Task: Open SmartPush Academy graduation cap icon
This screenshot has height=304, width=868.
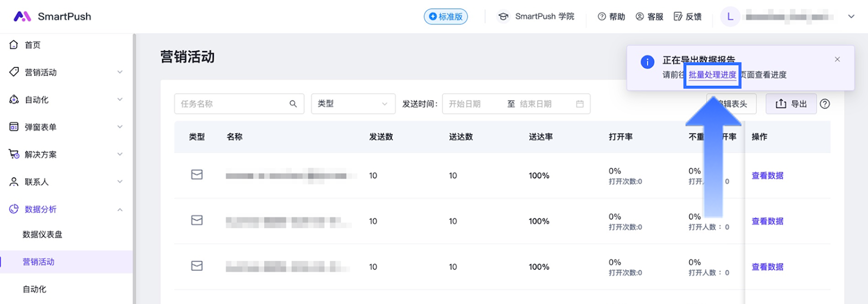Action: click(503, 16)
